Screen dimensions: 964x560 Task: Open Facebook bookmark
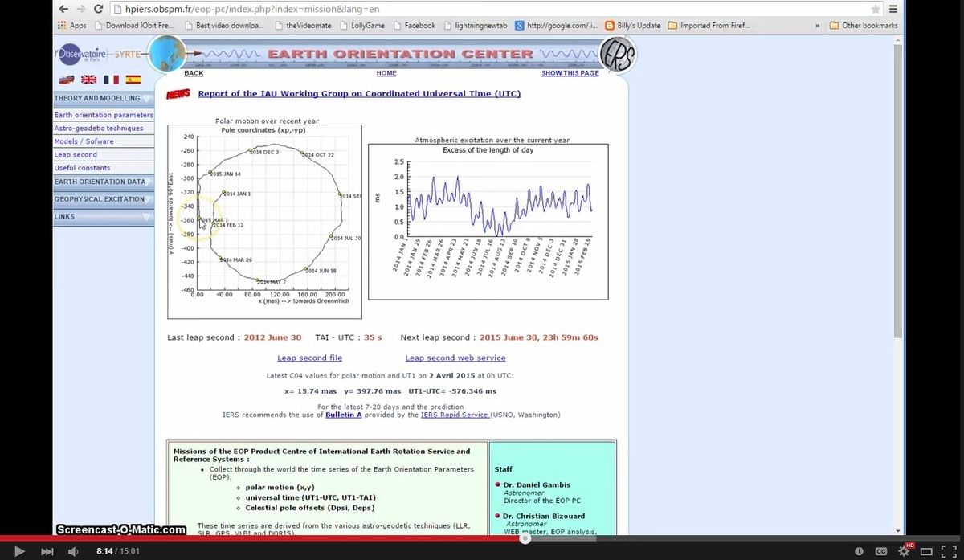(414, 26)
